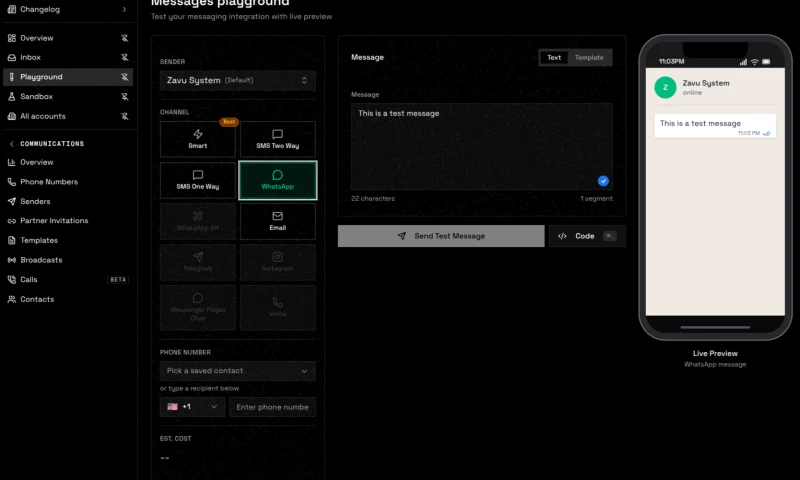Select the Messenger Pages Chat channel tile
The image size is (800, 480).
pos(198,308)
